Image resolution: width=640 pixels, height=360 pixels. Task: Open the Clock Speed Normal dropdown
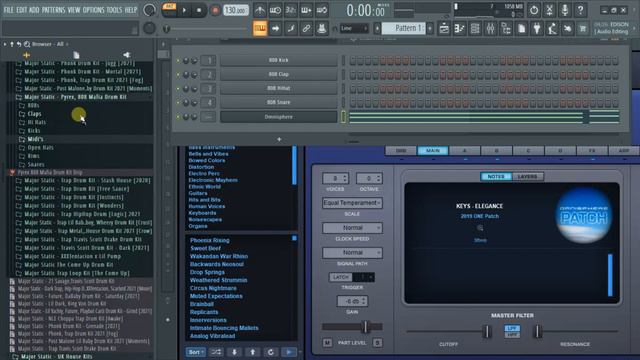[352, 228]
